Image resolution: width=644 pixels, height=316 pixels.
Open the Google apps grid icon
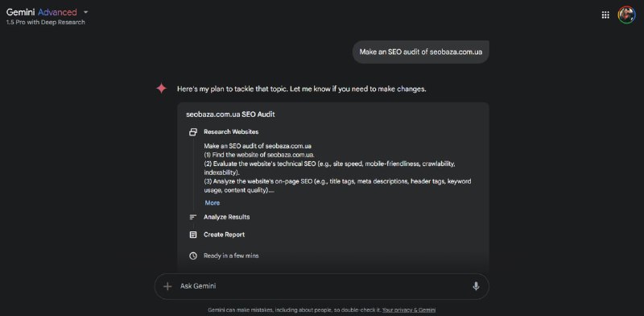[605, 15]
